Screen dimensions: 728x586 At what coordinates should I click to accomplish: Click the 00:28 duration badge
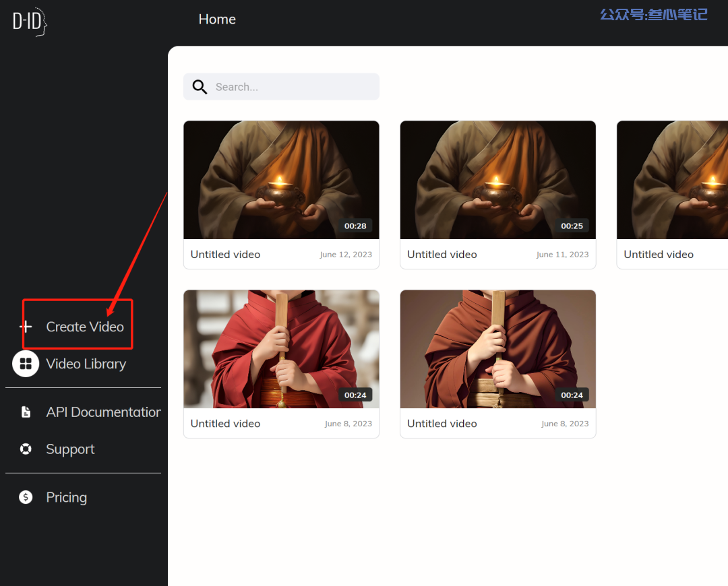[355, 226]
